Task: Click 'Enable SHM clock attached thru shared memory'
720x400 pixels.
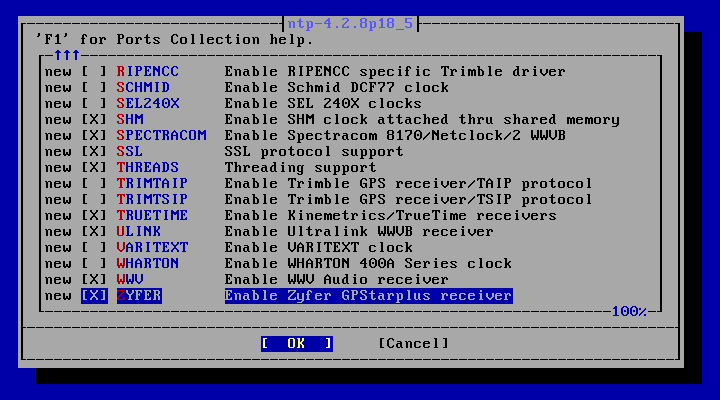Action: (422, 120)
